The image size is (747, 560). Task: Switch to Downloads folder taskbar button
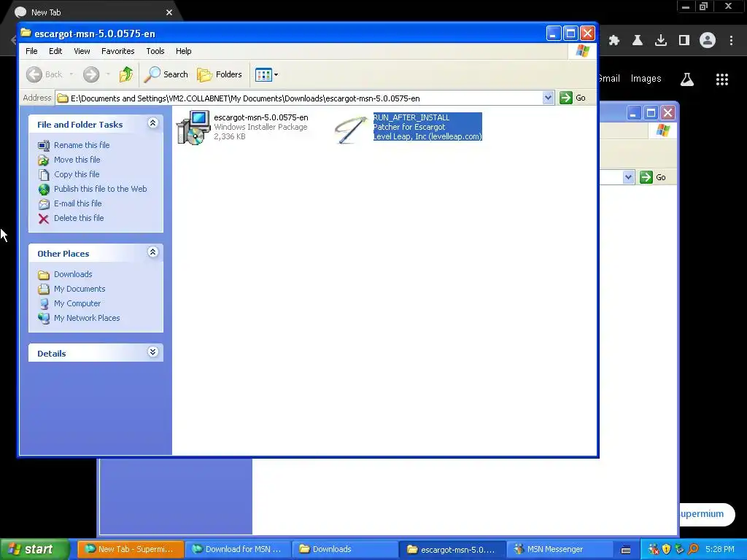[x=344, y=549]
